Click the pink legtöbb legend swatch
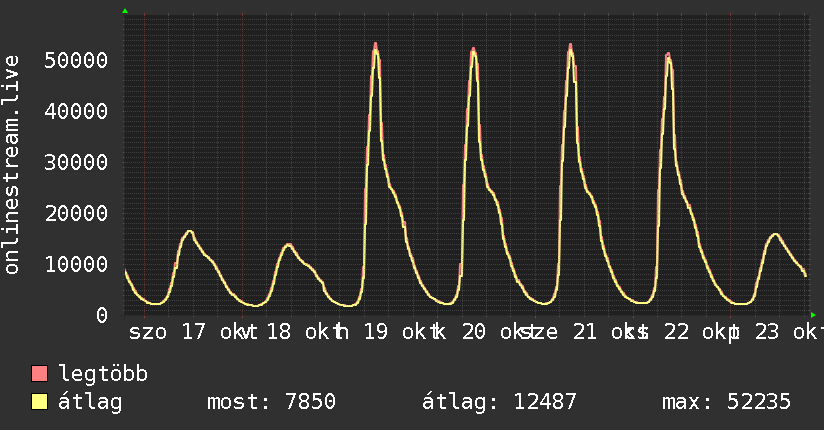Screen dimensions: 824x430 coord(39,374)
